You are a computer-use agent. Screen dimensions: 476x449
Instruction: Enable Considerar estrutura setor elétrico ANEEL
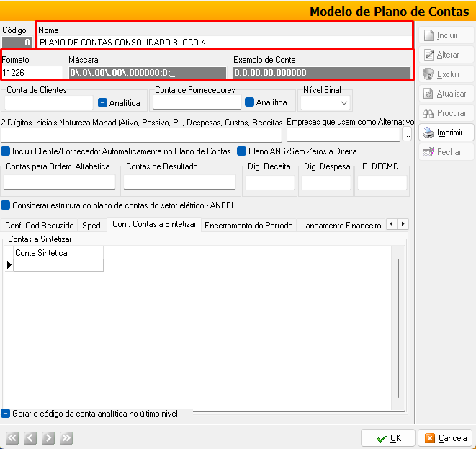[x=6, y=205]
